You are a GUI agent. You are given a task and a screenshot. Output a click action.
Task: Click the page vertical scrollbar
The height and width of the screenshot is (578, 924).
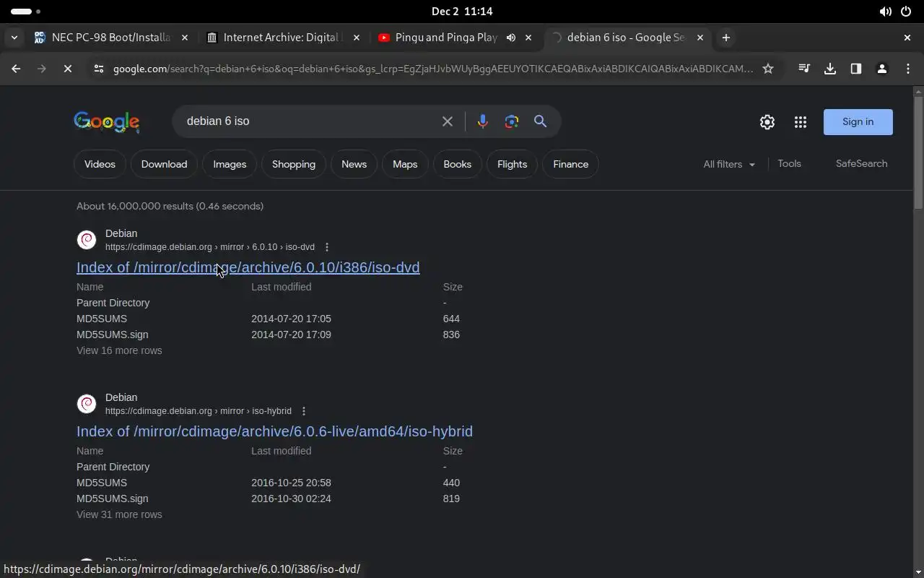[x=918, y=152]
